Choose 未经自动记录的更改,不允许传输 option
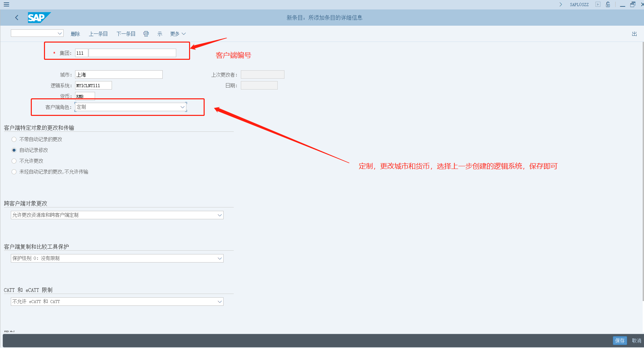Screen dimensions: 644x348 (14, 172)
